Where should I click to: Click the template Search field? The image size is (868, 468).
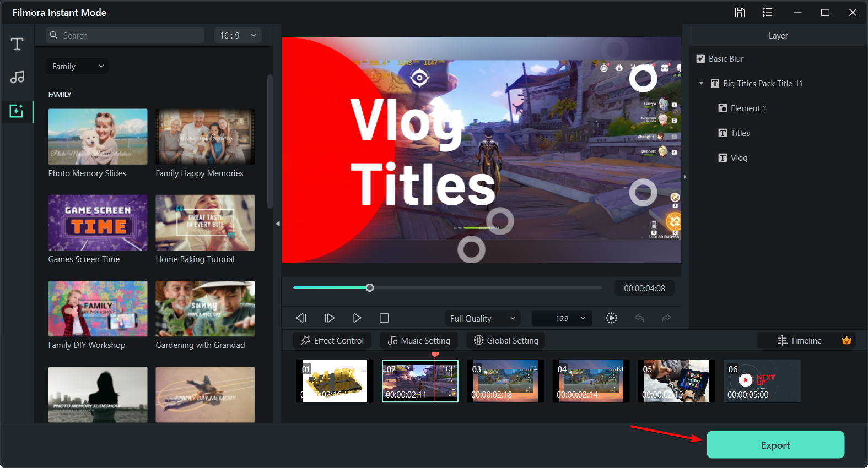pyautogui.click(x=125, y=35)
